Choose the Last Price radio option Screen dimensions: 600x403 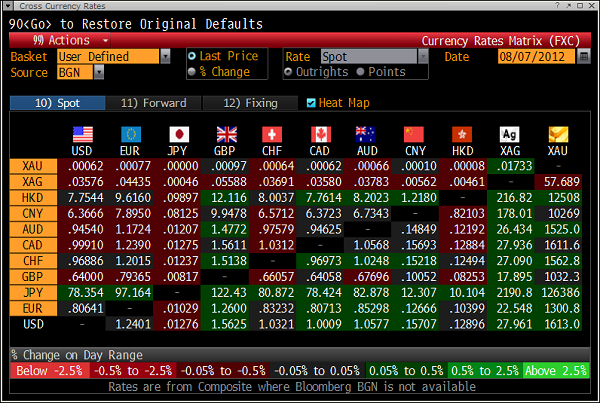click(x=192, y=57)
